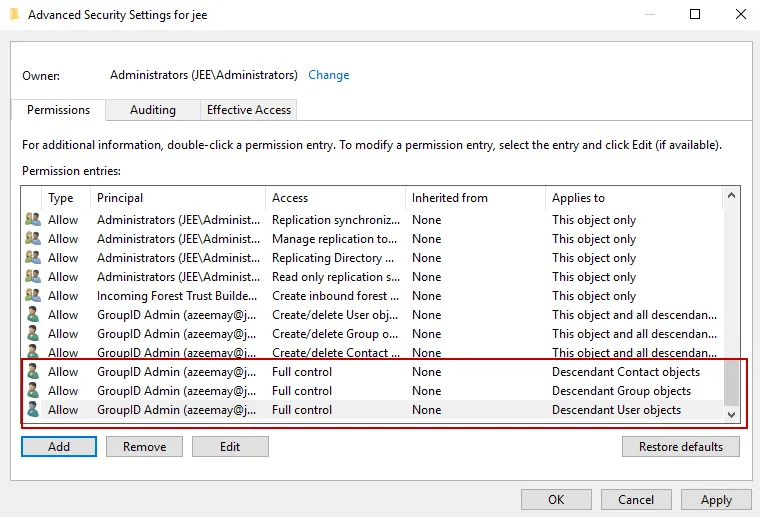Screen dimensions: 760x517
Task: Click the Administrators (JEE\Administrators) owner name
Action: point(204,75)
